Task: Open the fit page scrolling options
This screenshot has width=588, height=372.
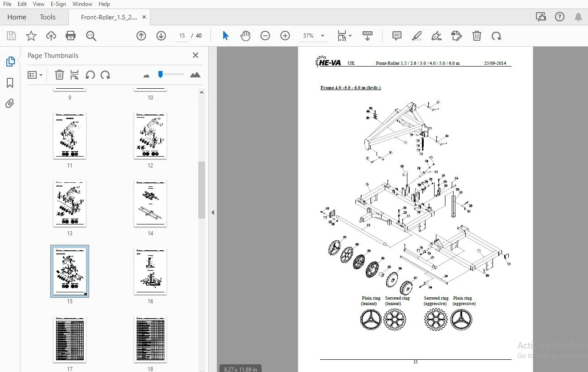Action: (344, 36)
